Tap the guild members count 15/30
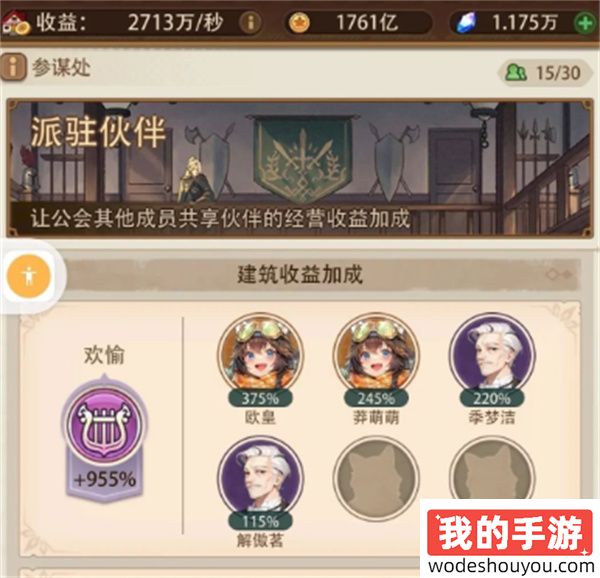600x578 pixels. tap(544, 73)
